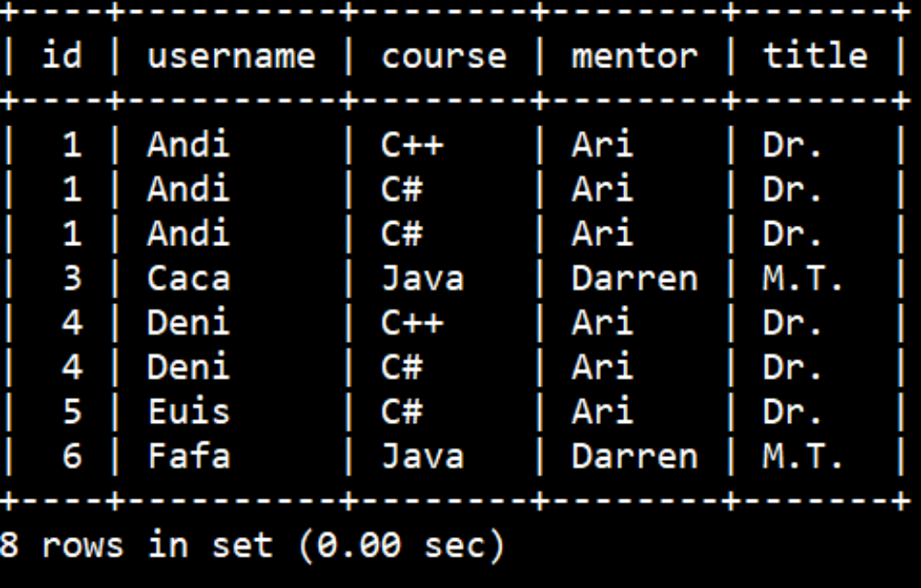Click the username Caca

(x=189, y=277)
